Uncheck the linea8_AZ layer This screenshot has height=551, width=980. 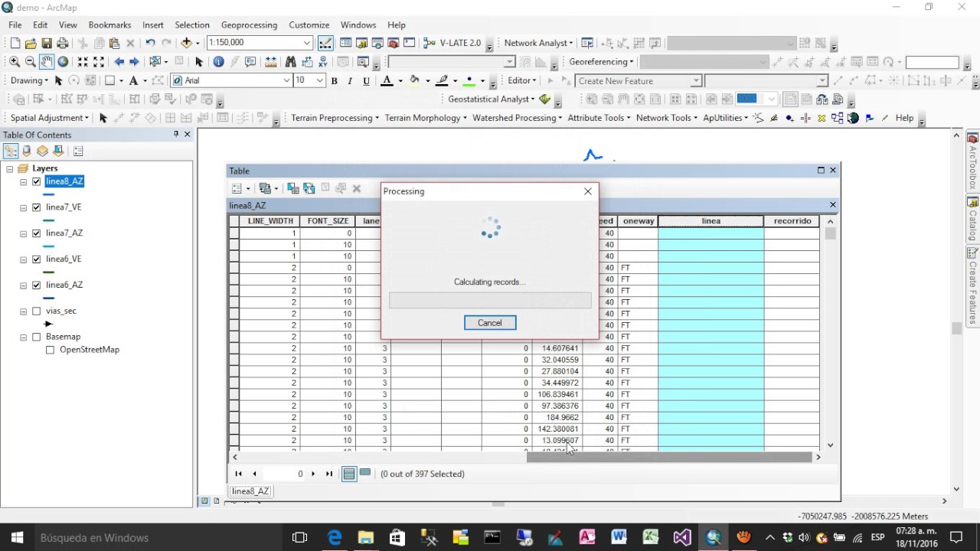coord(36,182)
